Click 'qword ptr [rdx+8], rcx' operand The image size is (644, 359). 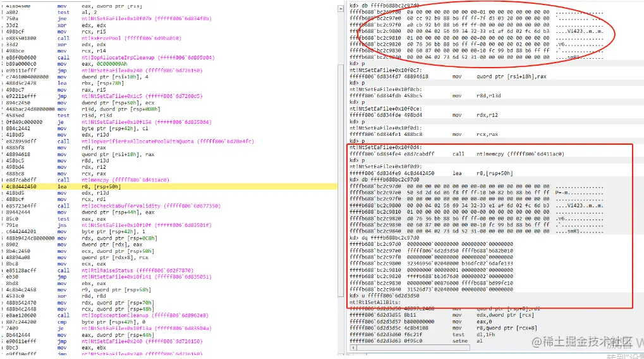(114, 257)
